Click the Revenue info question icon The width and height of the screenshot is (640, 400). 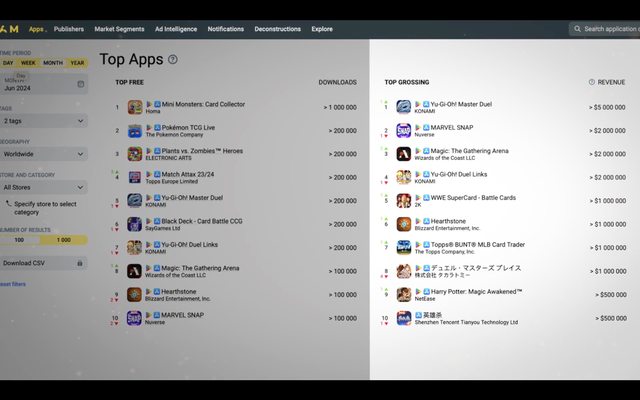click(591, 82)
